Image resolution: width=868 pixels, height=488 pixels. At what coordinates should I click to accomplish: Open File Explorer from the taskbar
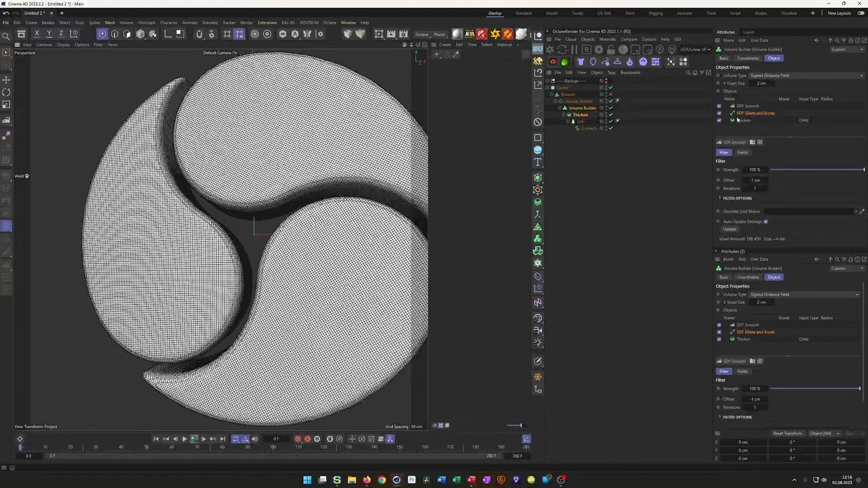[x=352, y=480]
